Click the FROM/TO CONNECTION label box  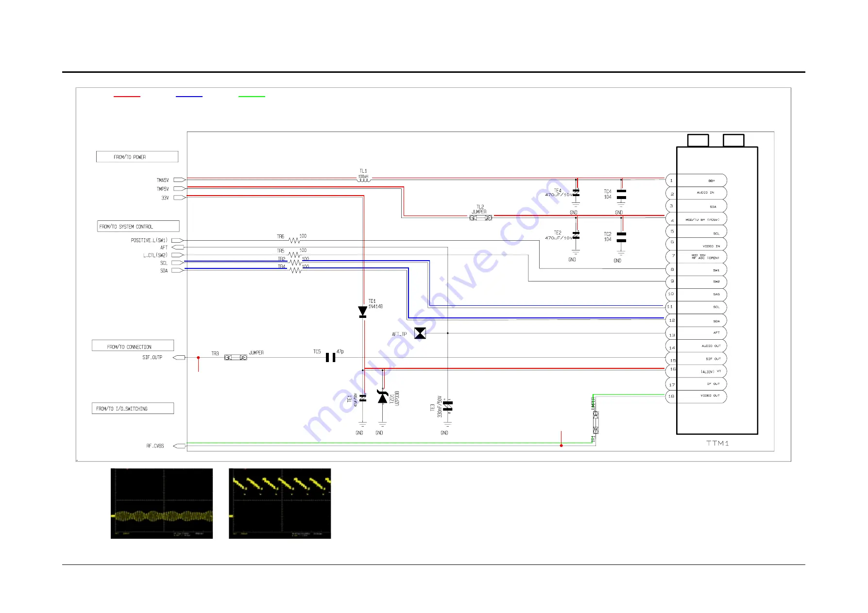(x=133, y=346)
